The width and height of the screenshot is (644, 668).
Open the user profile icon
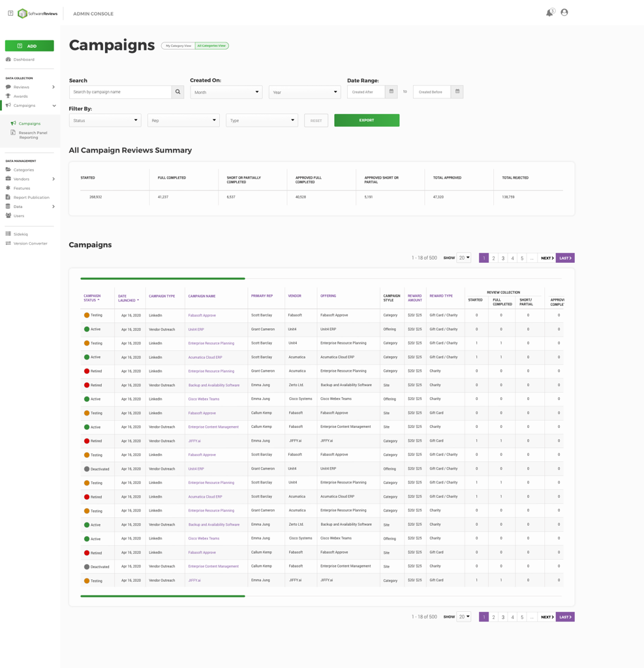[564, 12]
